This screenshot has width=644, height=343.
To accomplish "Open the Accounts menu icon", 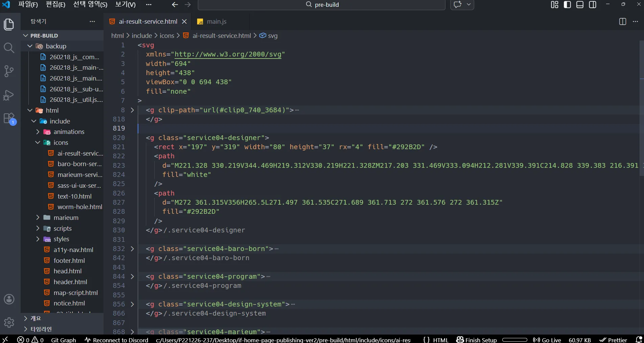I will [x=9, y=299].
